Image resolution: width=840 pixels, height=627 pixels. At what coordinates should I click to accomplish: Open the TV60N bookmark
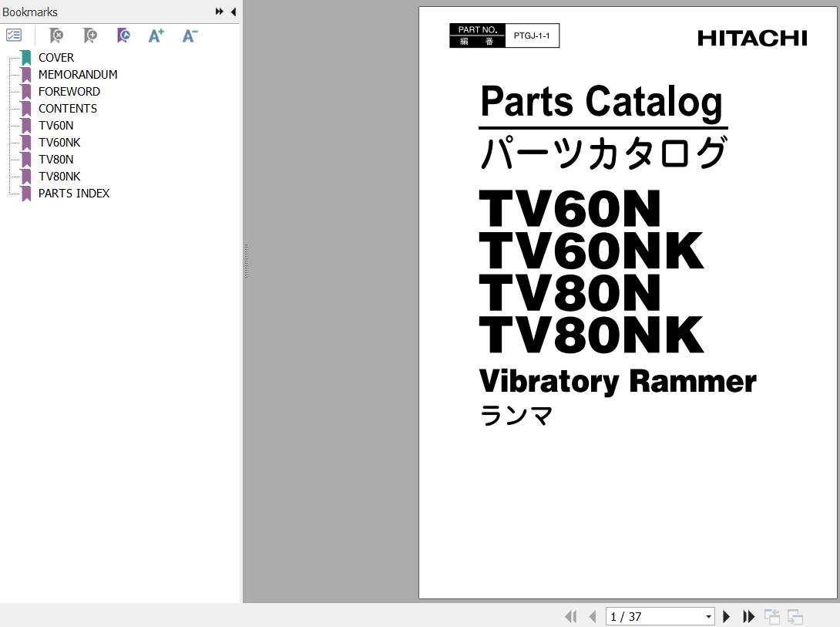tap(55, 126)
